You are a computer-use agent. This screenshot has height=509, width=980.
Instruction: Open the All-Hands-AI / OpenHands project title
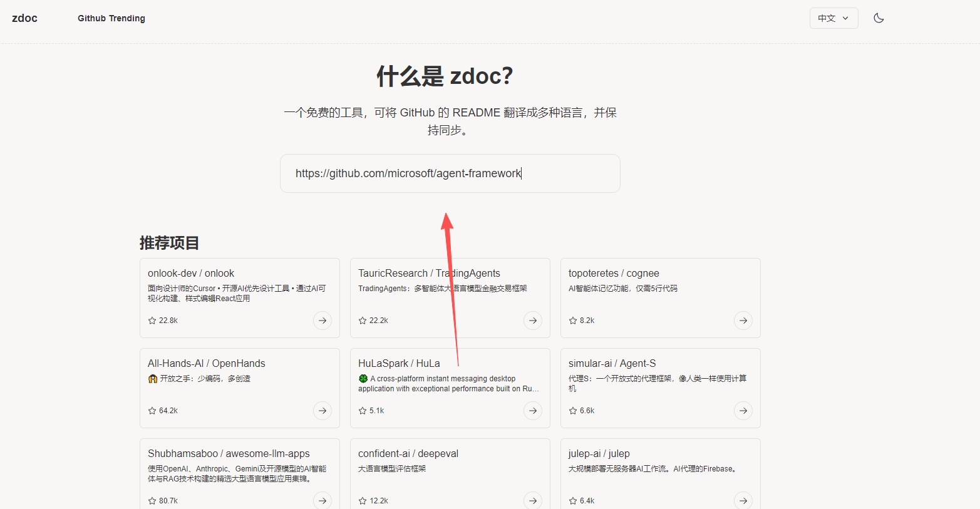(207, 364)
